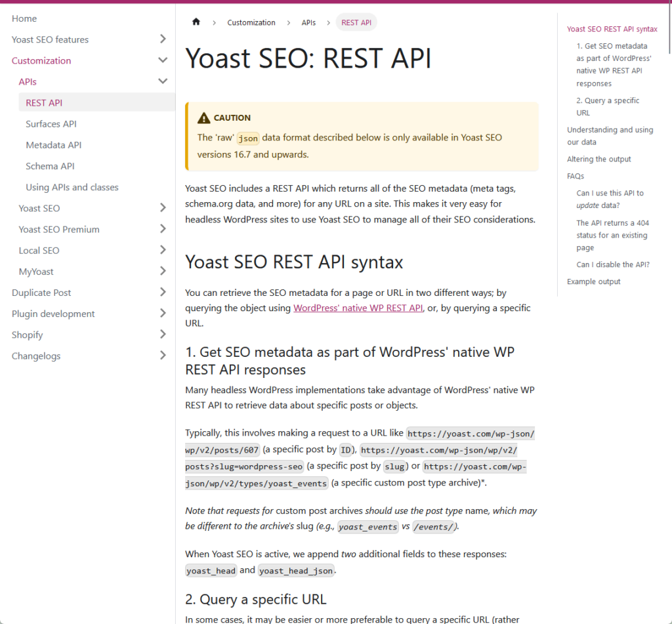Click the 'json' code in the caution box
The image size is (672, 624).
pos(247,138)
